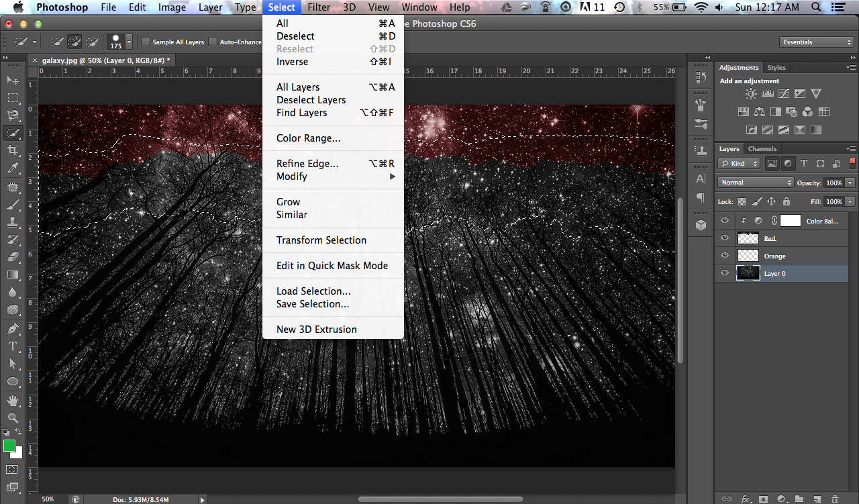Add a Photo Filter adjustment
Image resolution: width=859 pixels, height=504 pixels.
pos(792,112)
